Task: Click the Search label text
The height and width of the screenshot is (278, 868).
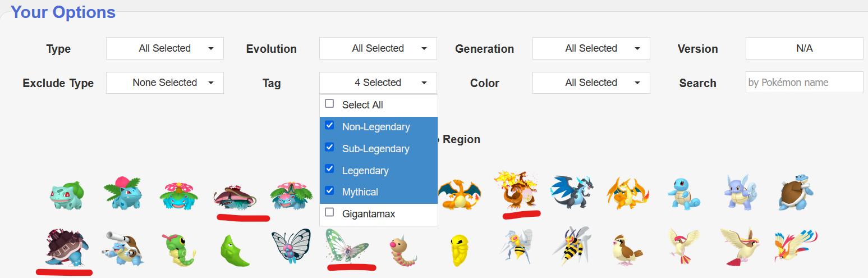Action: pos(698,83)
